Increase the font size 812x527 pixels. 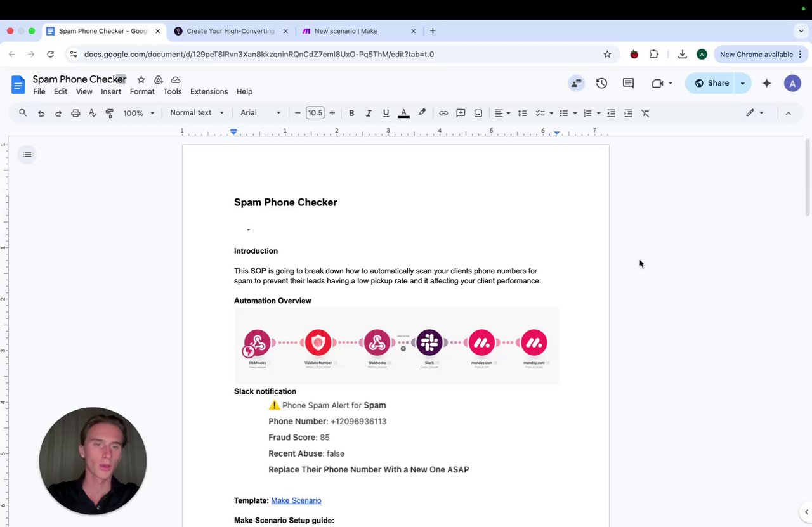point(332,113)
